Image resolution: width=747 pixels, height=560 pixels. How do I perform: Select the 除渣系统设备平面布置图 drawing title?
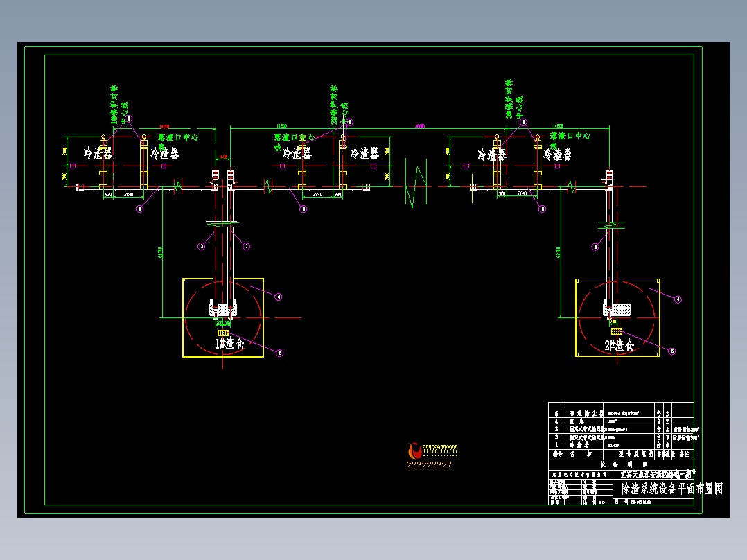click(x=672, y=489)
